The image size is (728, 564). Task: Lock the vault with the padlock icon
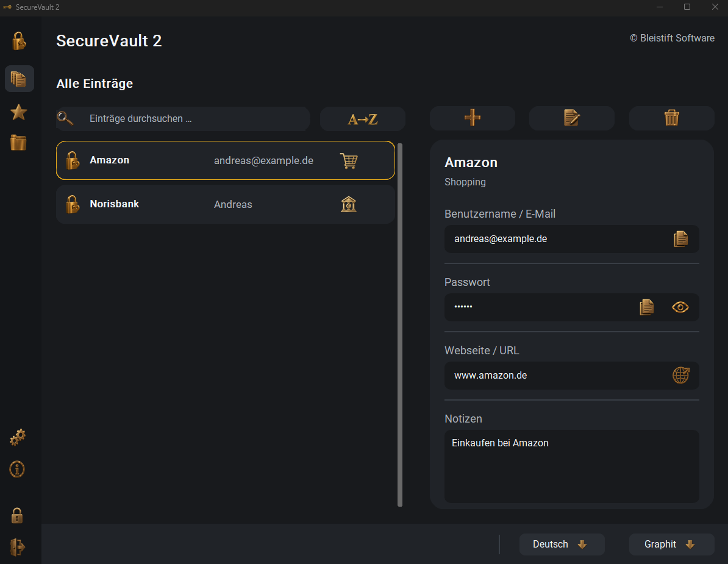[17, 515]
